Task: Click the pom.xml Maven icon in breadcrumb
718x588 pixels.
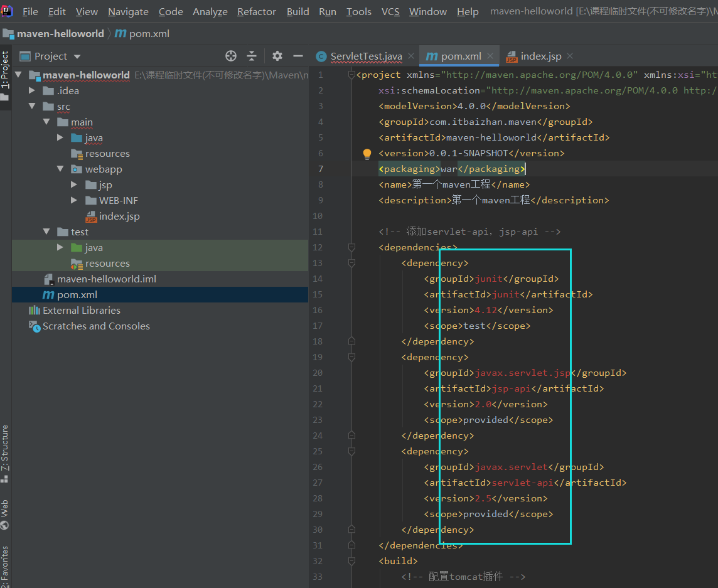Action: (121, 33)
